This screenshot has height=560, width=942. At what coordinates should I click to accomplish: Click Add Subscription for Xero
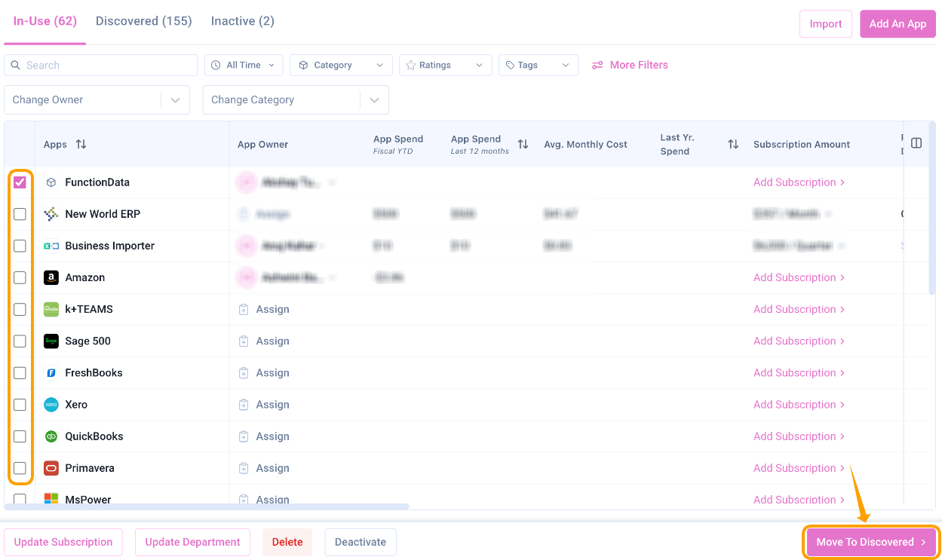click(x=799, y=404)
